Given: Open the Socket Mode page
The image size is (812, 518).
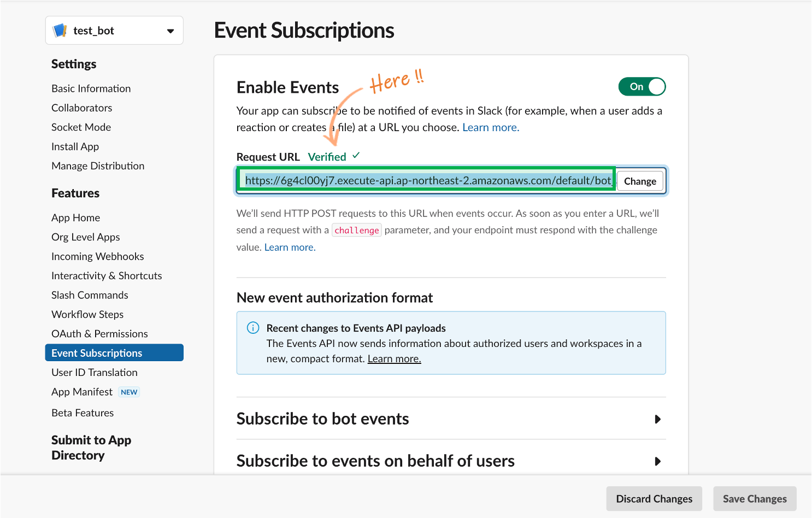Looking at the screenshot, I should pos(81,127).
